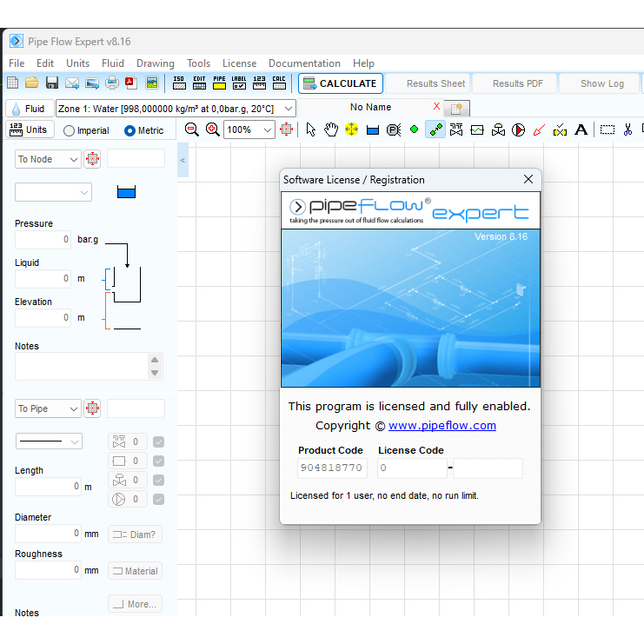This screenshot has height=644, width=644.
Task: Open the Documentation menu
Action: pos(304,63)
